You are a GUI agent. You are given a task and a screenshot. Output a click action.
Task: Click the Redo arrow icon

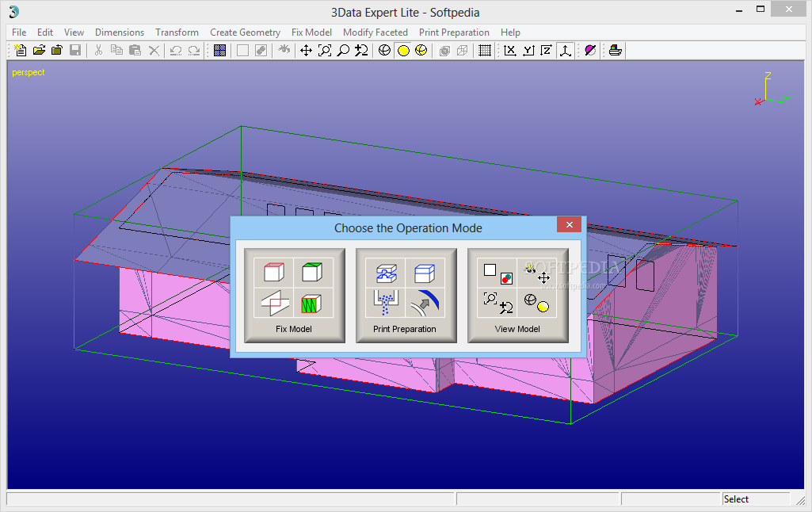coord(193,50)
